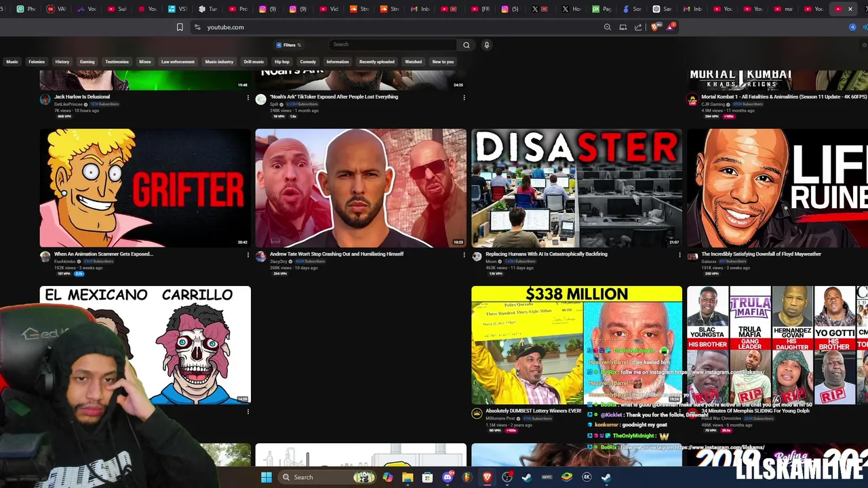Viewport: 868px width, 488px height.
Task: Open more options under El Mexicano Carrillo video
Action: [x=248, y=411]
